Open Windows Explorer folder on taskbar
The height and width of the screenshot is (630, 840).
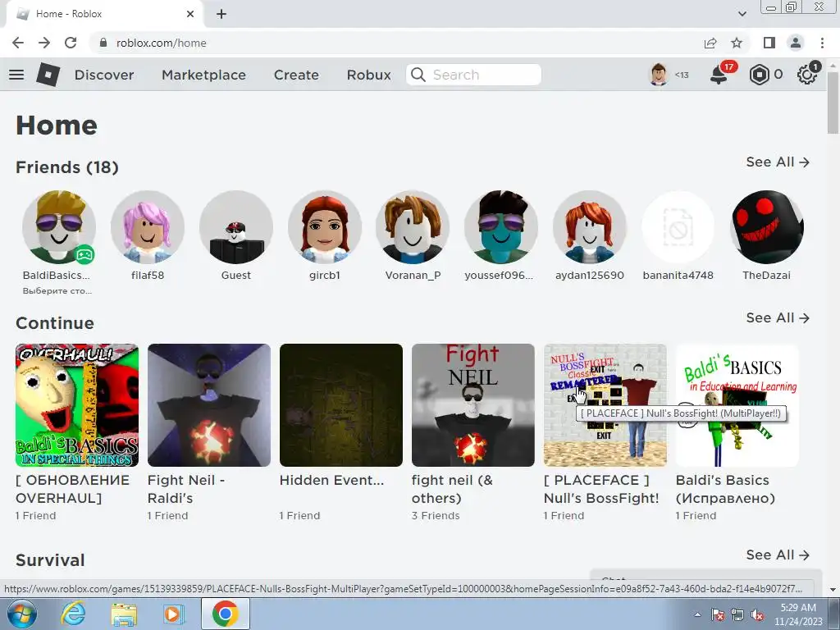coord(124,614)
